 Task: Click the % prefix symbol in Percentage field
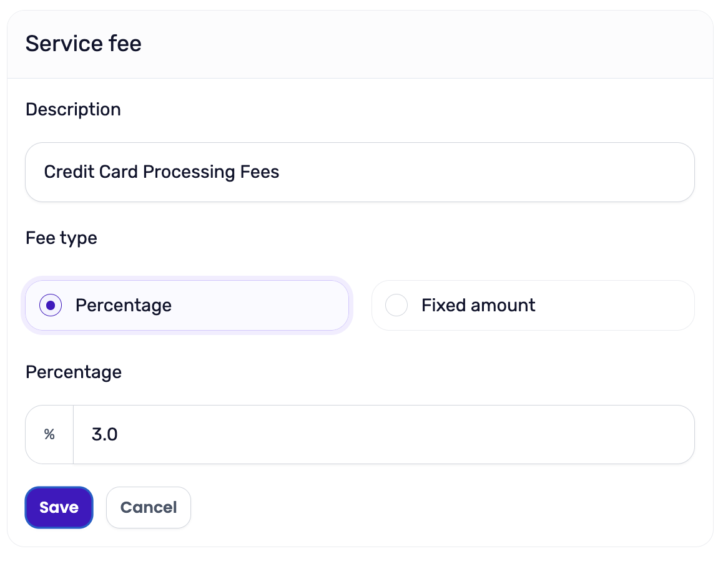tap(49, 435)
